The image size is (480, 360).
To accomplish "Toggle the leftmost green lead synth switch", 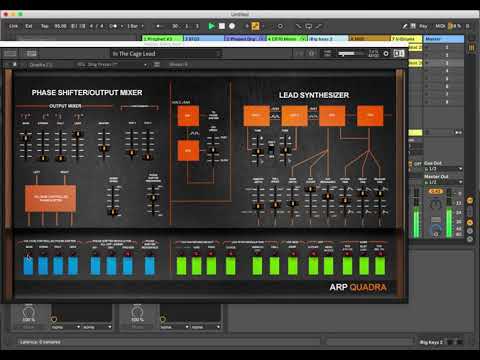I will coord(181,265).
